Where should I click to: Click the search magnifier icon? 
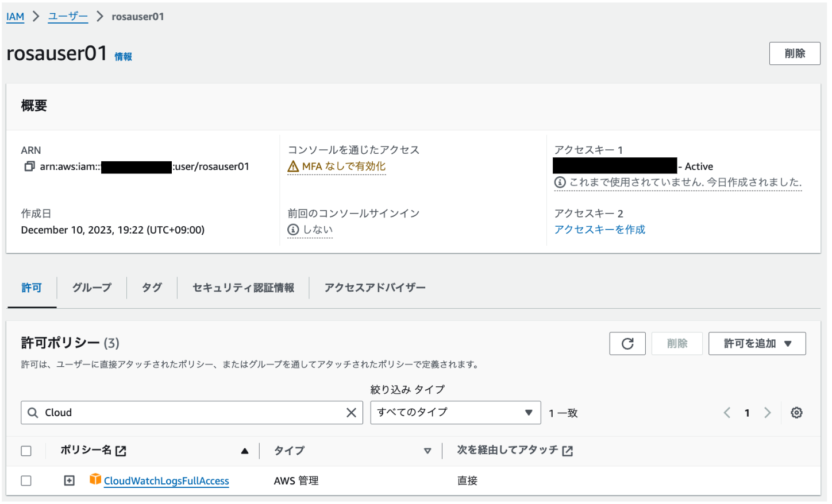click(x=33, y=413)
